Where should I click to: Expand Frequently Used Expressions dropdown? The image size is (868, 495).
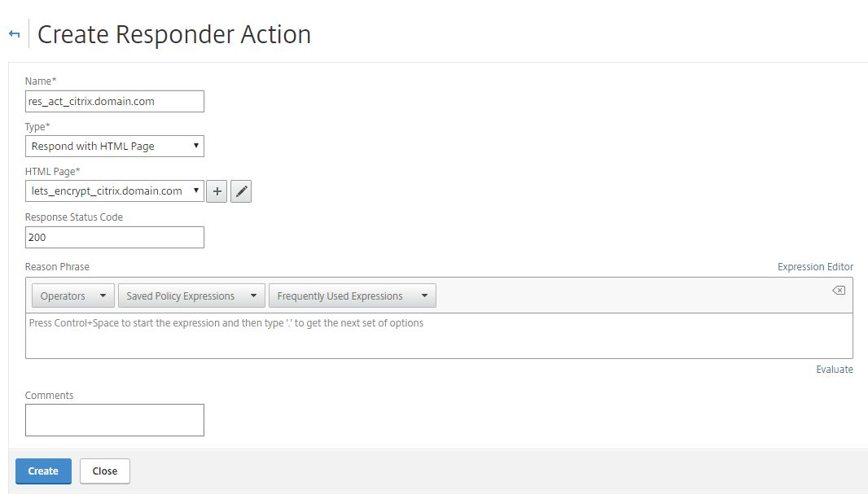tap(352, 296)
